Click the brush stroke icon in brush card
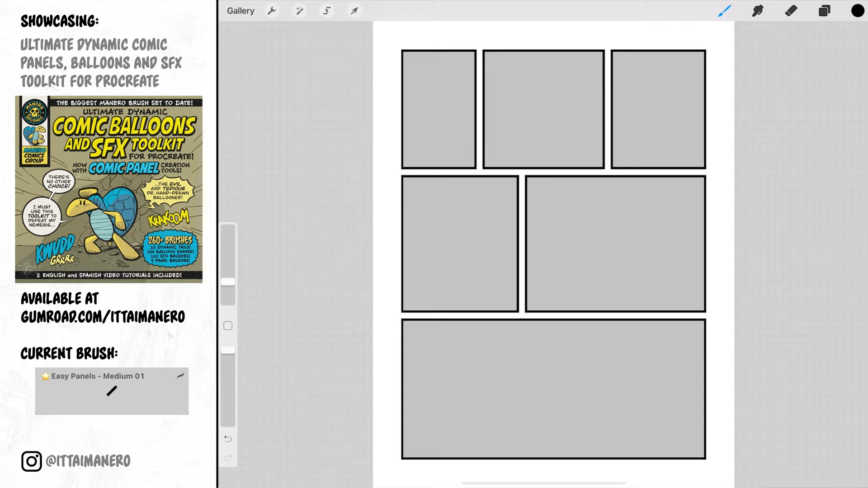The image size is (868, 488). 180,375
